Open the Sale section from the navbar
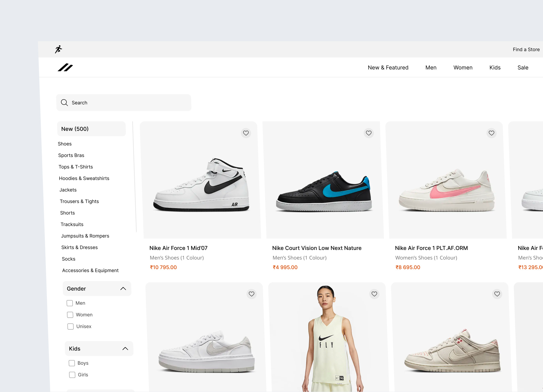The height and width of the screenshot is (392, 543). (x=523, y=67)
